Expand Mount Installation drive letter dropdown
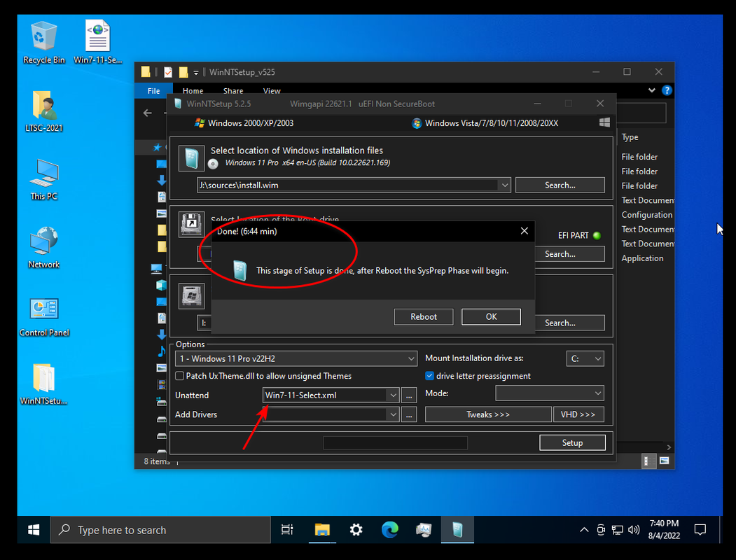736x560 pixels. (597, 359)
